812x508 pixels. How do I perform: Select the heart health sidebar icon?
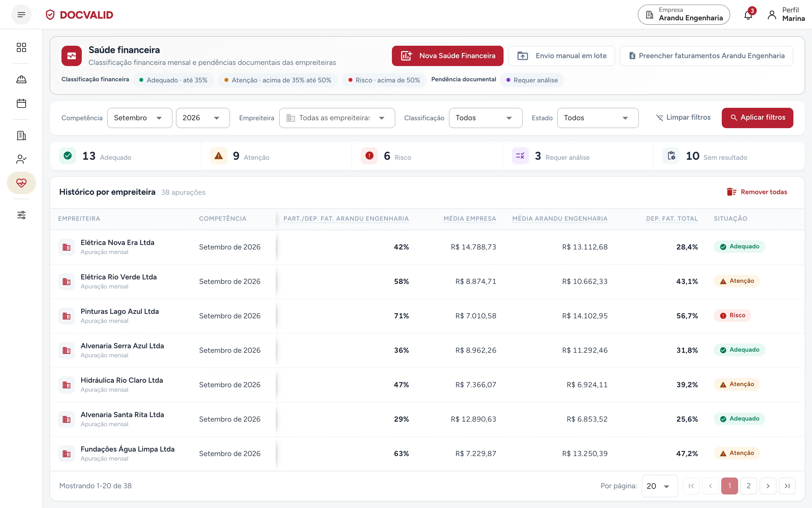(x=21, y=183)
